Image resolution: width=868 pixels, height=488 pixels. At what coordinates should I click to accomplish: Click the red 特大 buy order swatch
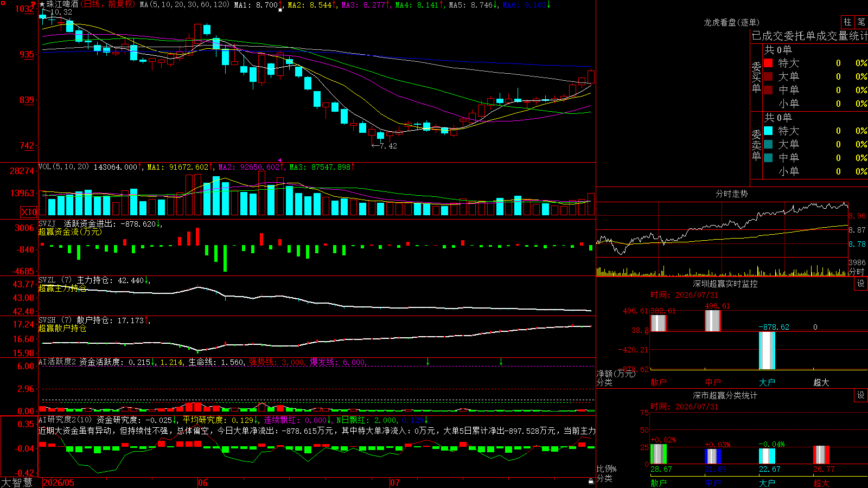click(x=768, y=63)
